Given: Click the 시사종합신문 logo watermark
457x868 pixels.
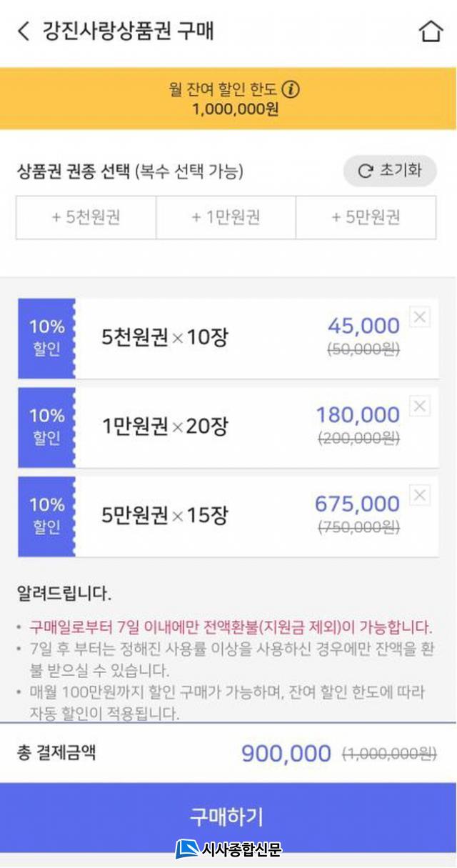Looking at the screenshot, I should (228, 849).
